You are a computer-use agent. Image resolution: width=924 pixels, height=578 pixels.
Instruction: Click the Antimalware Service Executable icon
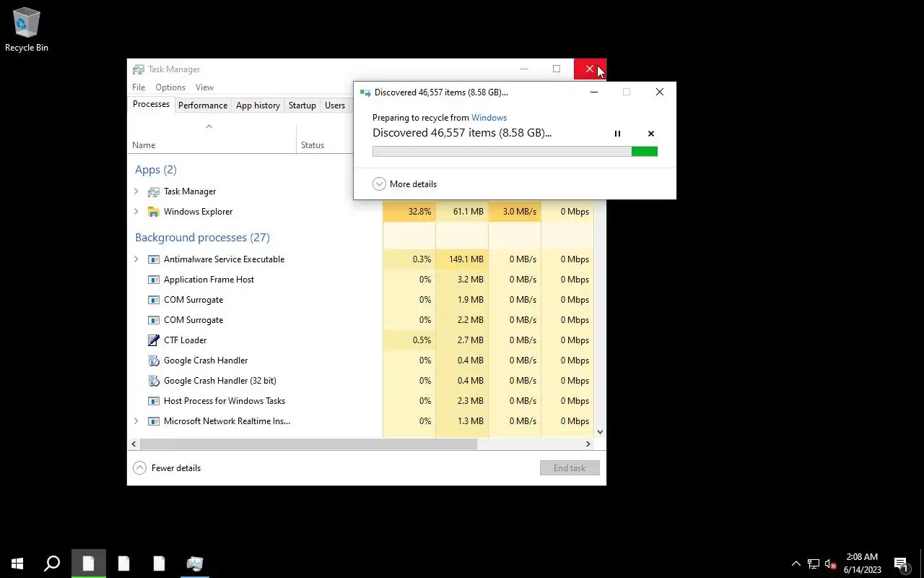pyautogui.click(x=153, y=259)
